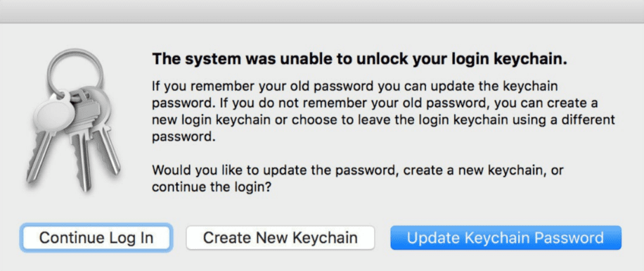
Task: Click the dialog's gray title bar
Action: (x=322, y=11)
